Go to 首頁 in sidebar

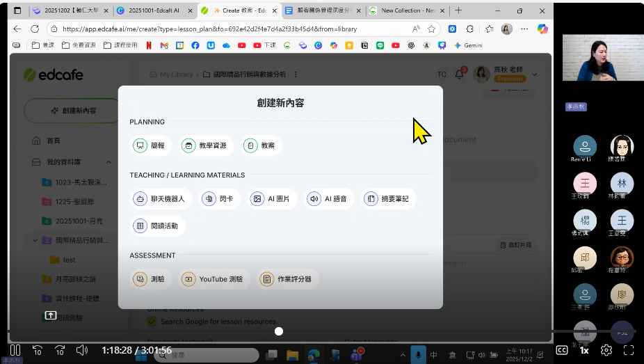click(x=54, y=141)
